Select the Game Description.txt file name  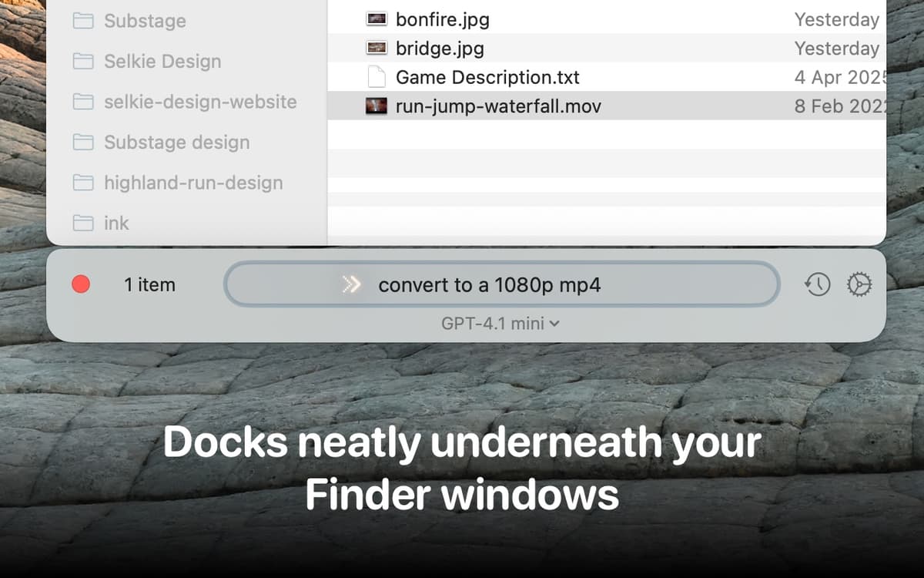coord(487,78)
